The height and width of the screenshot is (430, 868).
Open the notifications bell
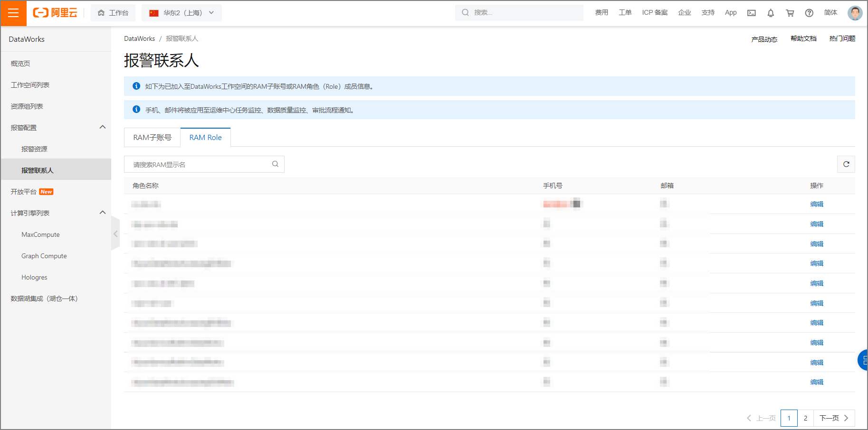point(771,13)
